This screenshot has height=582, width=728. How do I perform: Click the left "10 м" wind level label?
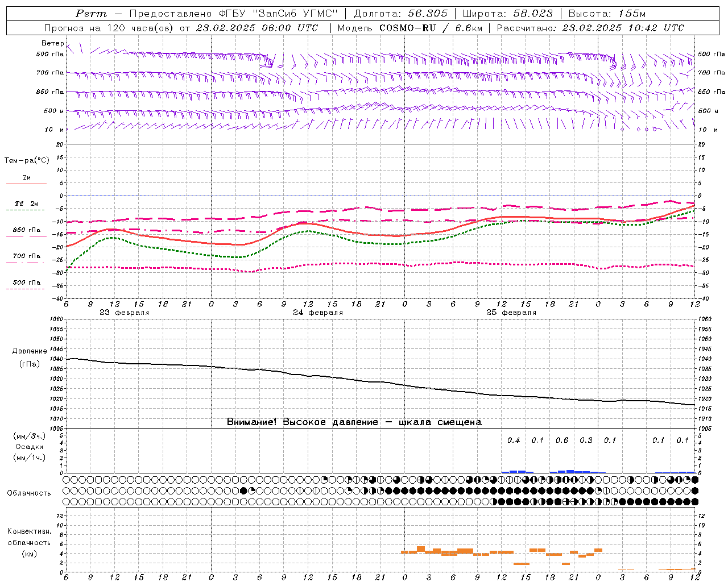click(54, 130)
